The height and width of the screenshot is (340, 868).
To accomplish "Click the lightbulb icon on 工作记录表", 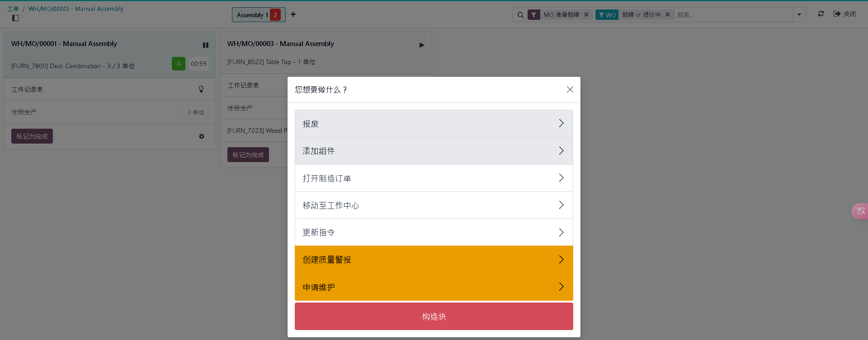I will pyautogui.click(x=201, y=89).
